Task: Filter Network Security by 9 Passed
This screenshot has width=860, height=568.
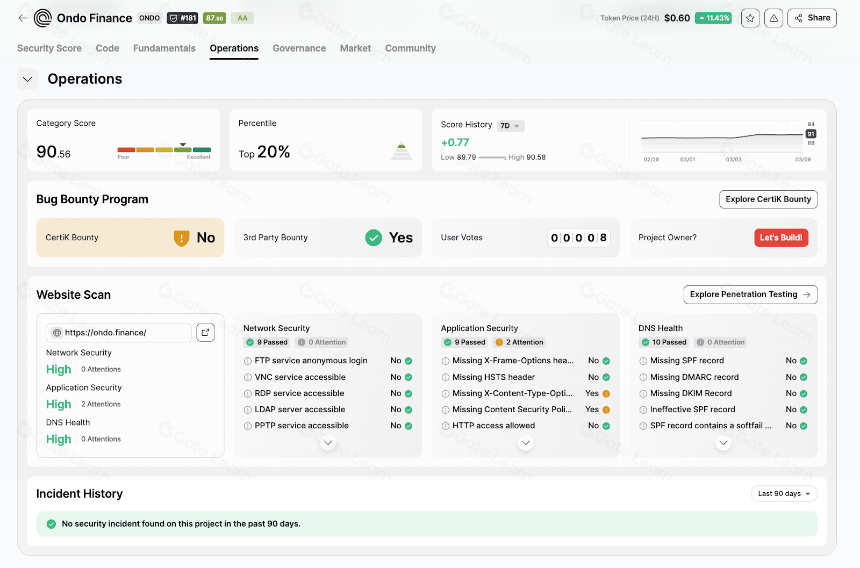Action: pos(267,342)
